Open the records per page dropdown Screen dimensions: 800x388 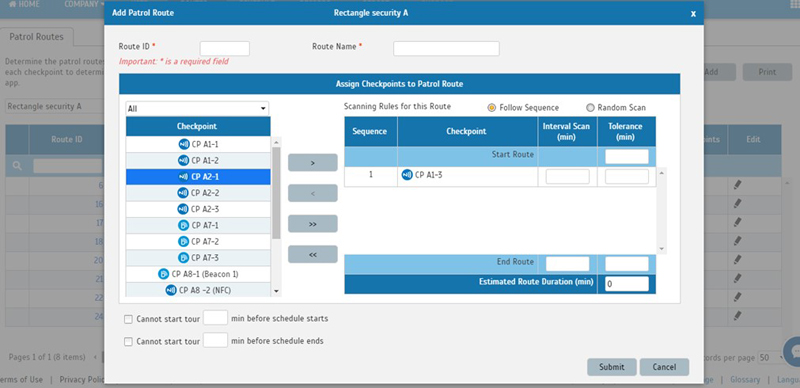(x=770, y=358)
